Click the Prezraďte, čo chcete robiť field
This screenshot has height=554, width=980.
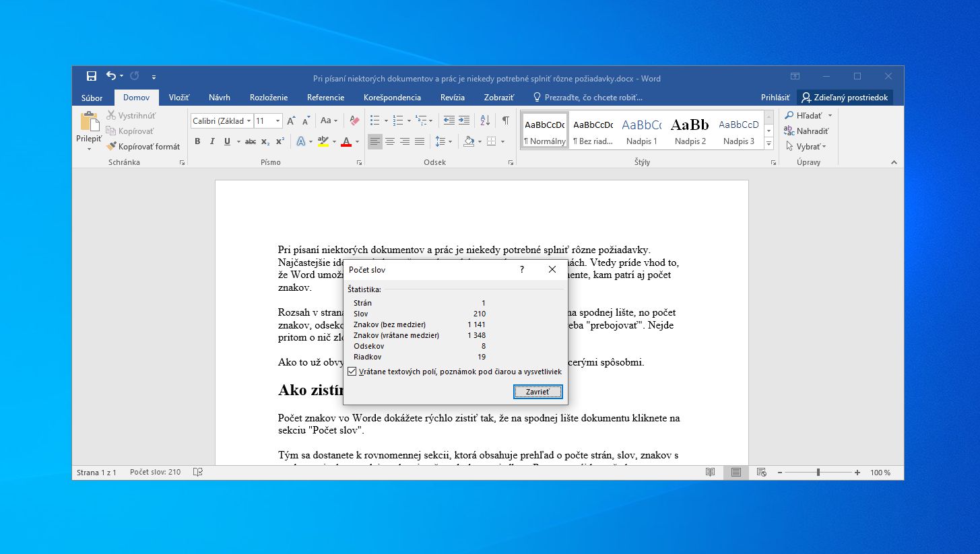click(587, 98)
